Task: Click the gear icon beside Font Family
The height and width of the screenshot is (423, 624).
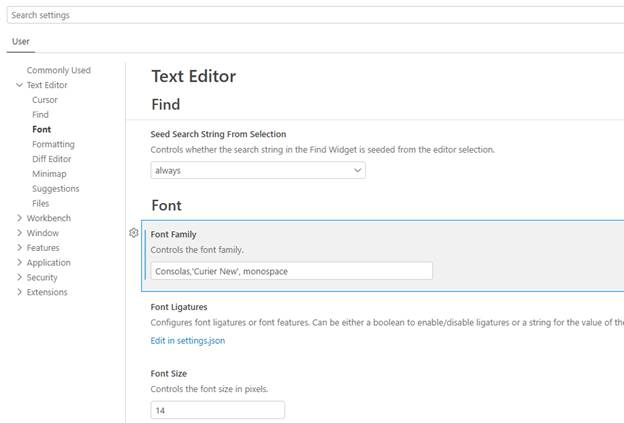Action: 134,233
